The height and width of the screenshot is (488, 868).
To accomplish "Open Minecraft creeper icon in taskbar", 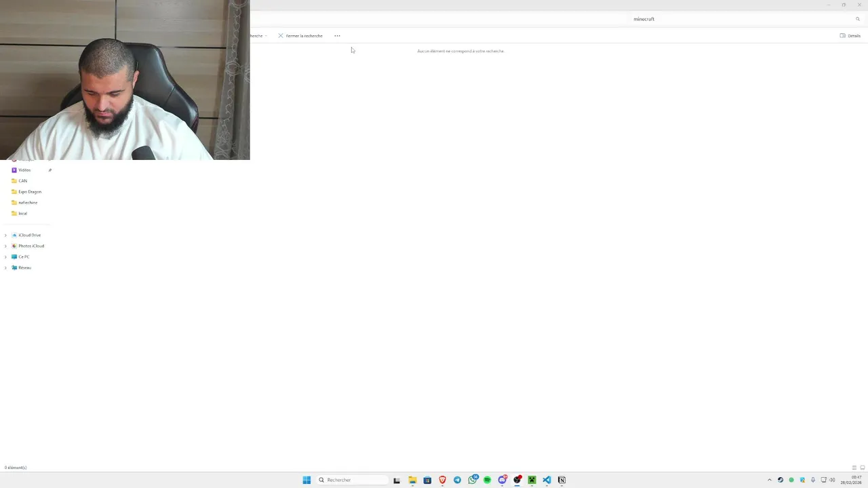I will (532, 480).
